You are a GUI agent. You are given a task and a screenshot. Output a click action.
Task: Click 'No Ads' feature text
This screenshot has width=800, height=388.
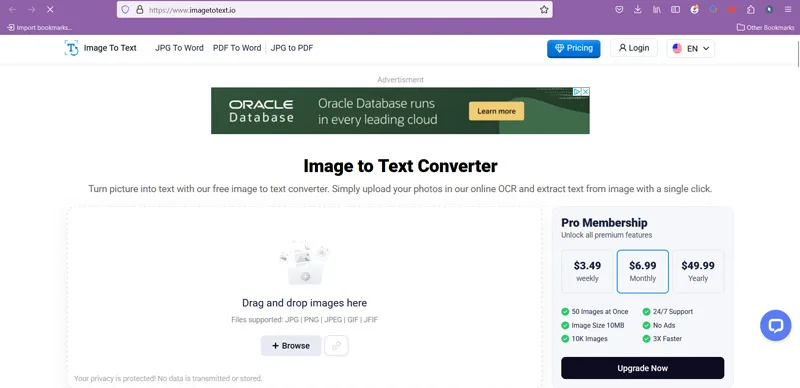pos(664,325)
